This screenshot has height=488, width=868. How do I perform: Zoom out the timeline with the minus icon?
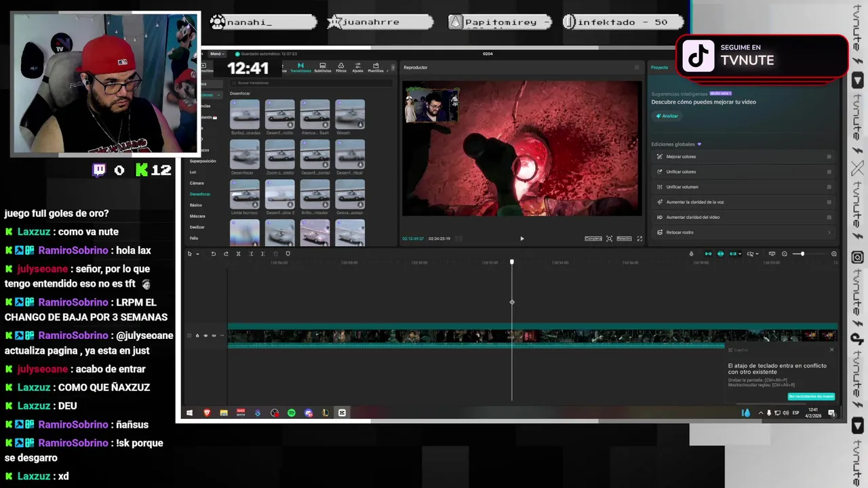(x=785, y=253)
